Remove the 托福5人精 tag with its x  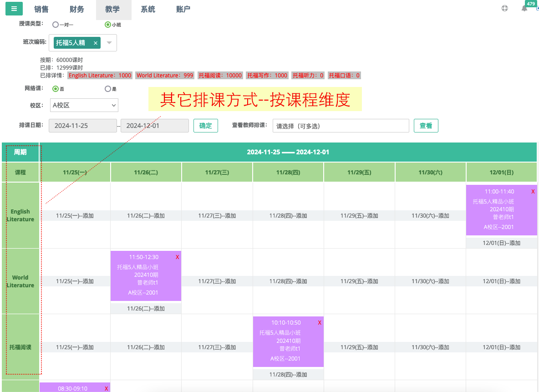coord(96,43)
